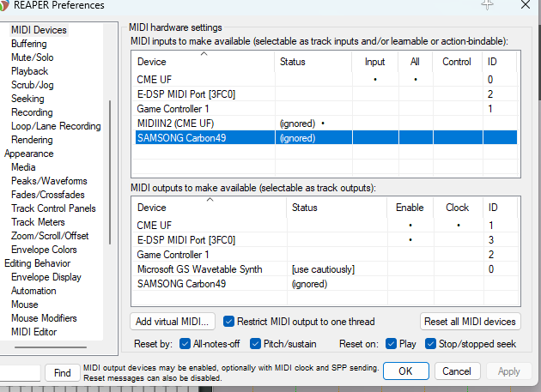Open the Media preferences page
The image size is (541, 392).
[x=23, y=167]
